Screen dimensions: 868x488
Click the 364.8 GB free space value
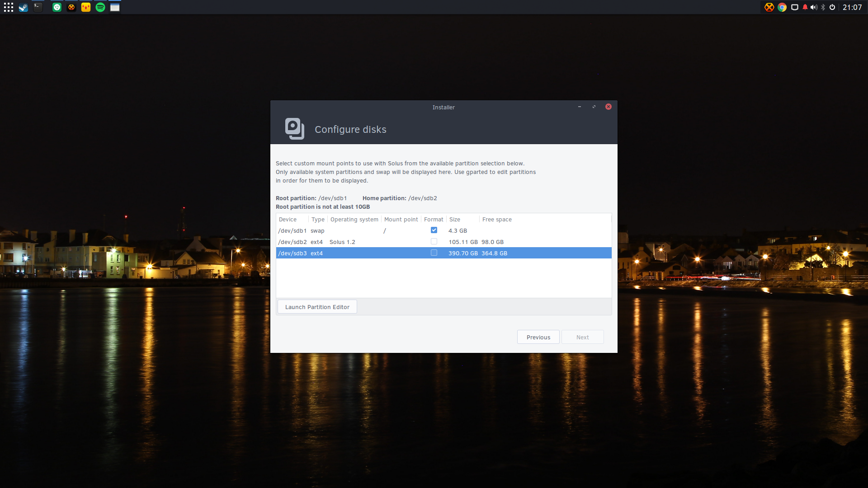click(x=494, y=253)
